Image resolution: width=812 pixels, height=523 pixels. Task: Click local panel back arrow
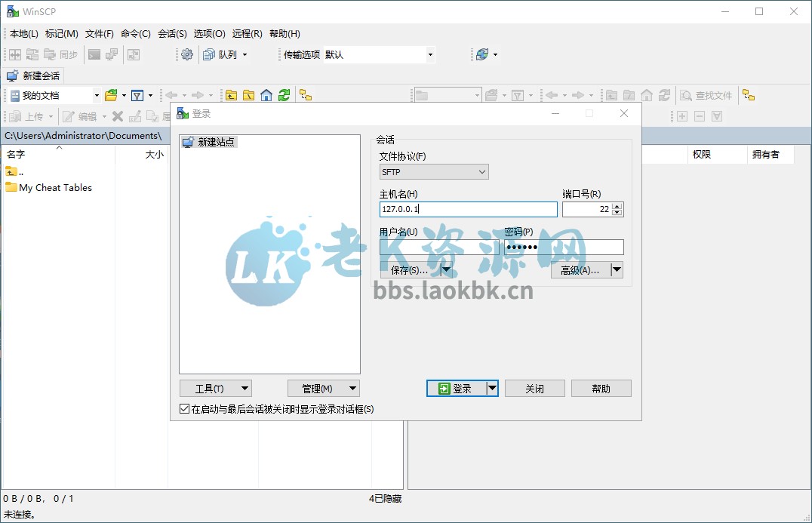pyautogui.click(x=171, y=95)
